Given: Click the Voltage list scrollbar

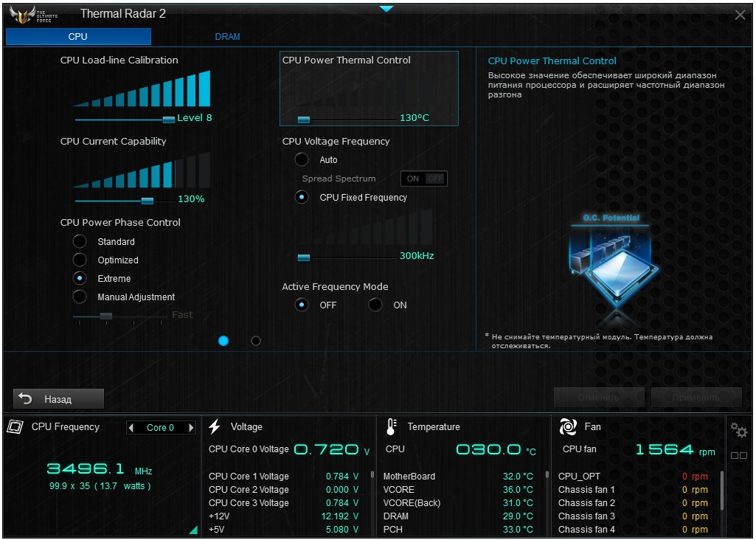Looking at the screenshot, I should [x=372, y=474].
